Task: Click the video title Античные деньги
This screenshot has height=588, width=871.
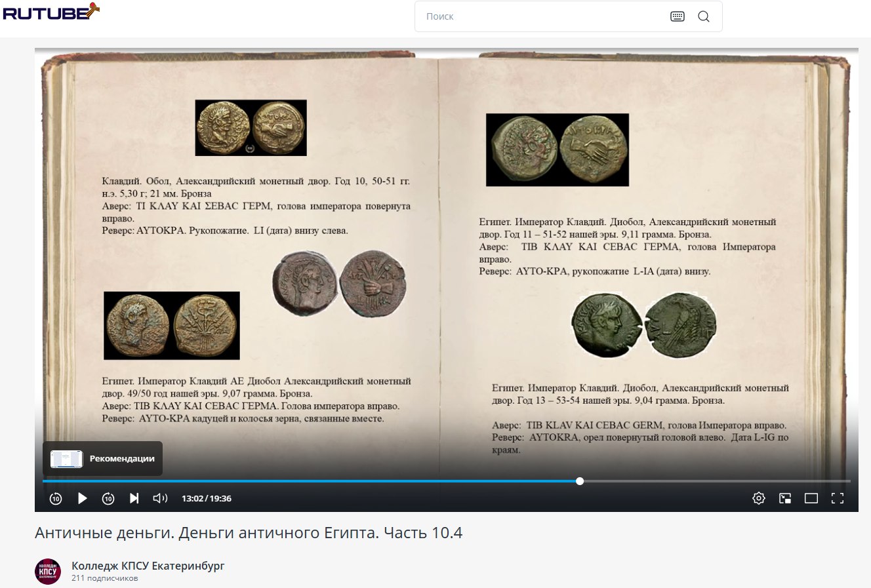Action: pyautogui.click(x=249, y=533)
